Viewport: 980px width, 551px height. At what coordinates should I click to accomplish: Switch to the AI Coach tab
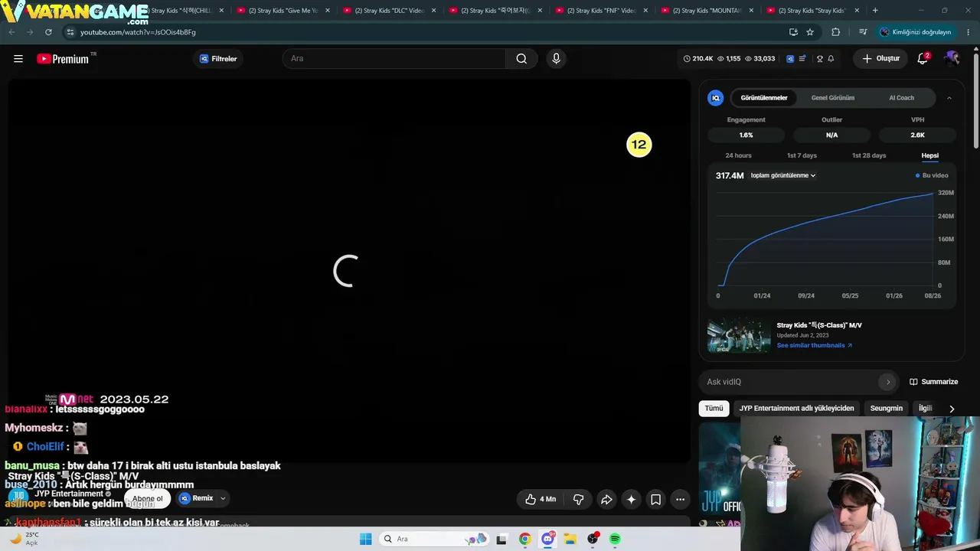point(901,98)
